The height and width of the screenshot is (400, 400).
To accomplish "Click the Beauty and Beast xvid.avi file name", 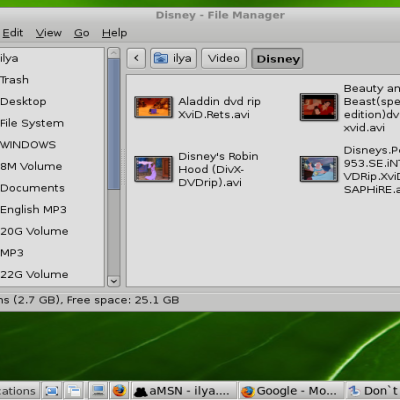I will pos(371,108).
